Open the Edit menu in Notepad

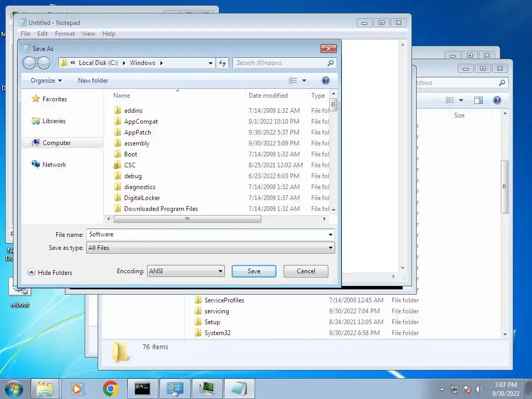tap(43, 34)
